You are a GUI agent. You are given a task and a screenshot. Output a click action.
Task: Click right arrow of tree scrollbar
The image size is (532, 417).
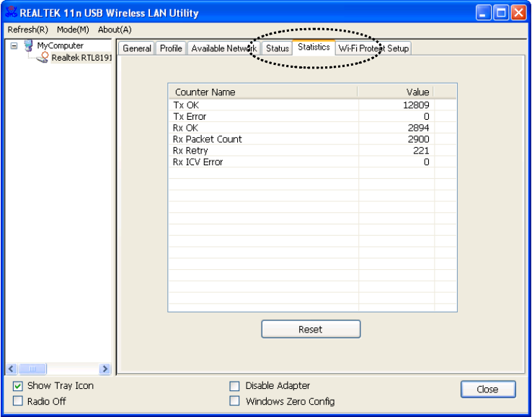click(x=105, y=369)
